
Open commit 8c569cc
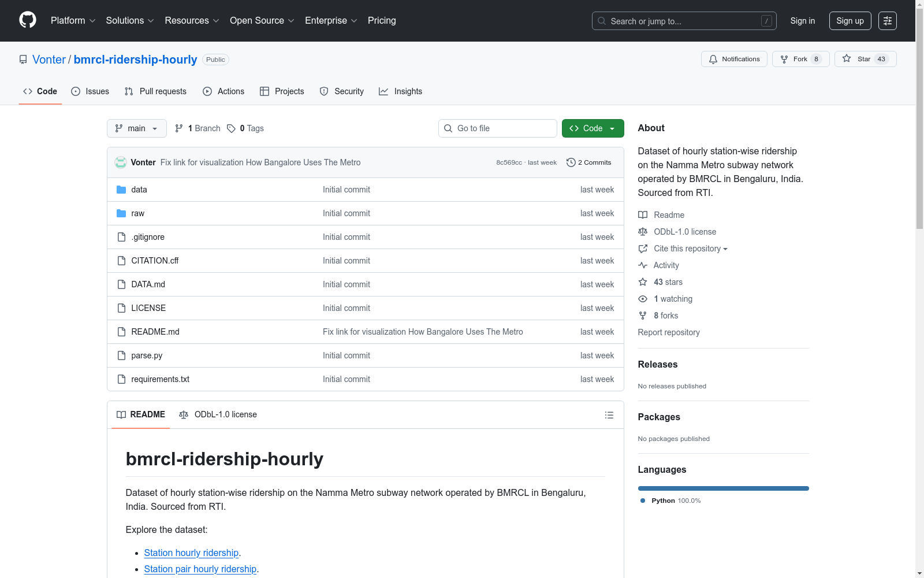point(509,162)
